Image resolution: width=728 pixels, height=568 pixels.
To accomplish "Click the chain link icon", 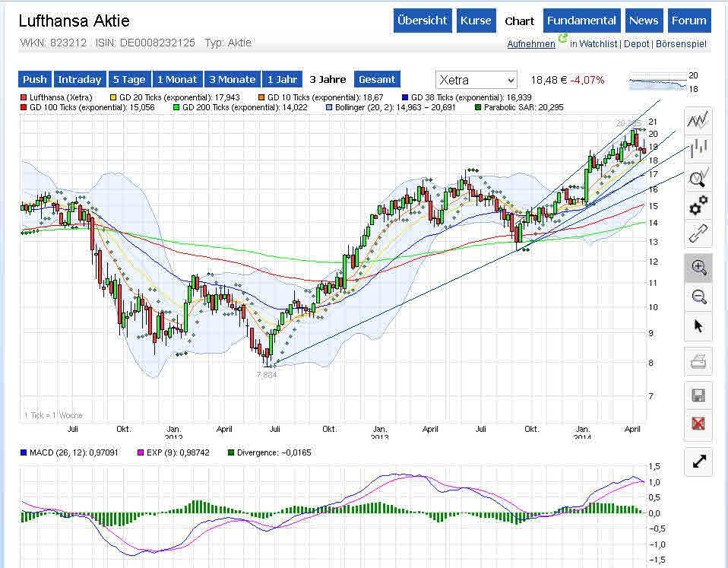I will (698, 233).
